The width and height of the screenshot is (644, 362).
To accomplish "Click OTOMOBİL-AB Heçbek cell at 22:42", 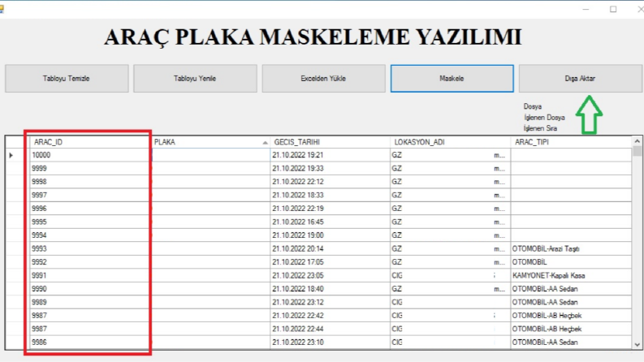I will click(x=571, y=316).
